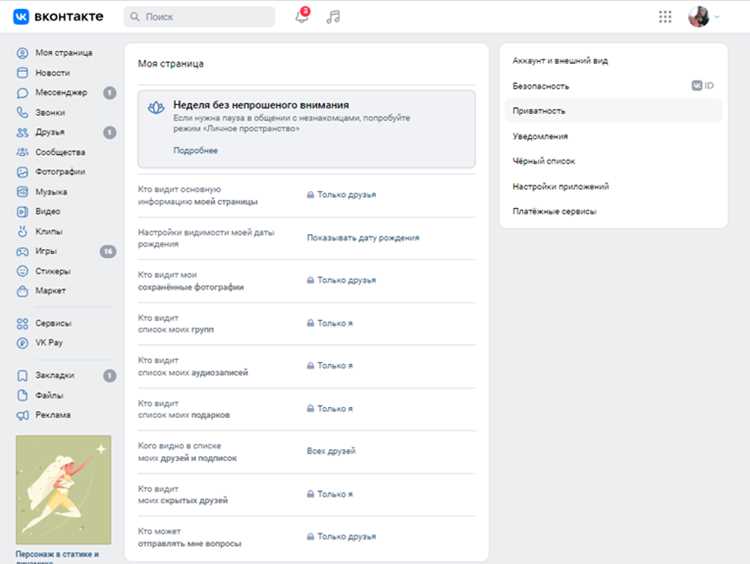
Task: Open Аккаунт и внешний вид settings
Action: pos(560,61)
